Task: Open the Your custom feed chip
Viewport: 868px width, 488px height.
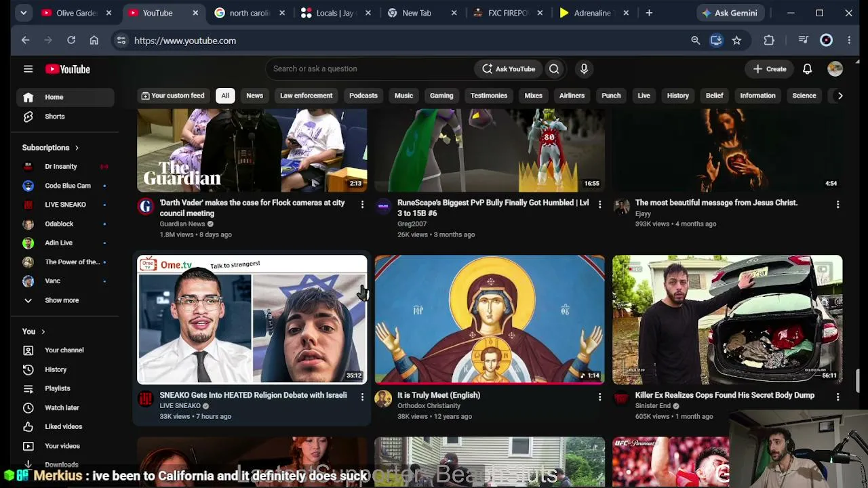Action: pos(172,96)
